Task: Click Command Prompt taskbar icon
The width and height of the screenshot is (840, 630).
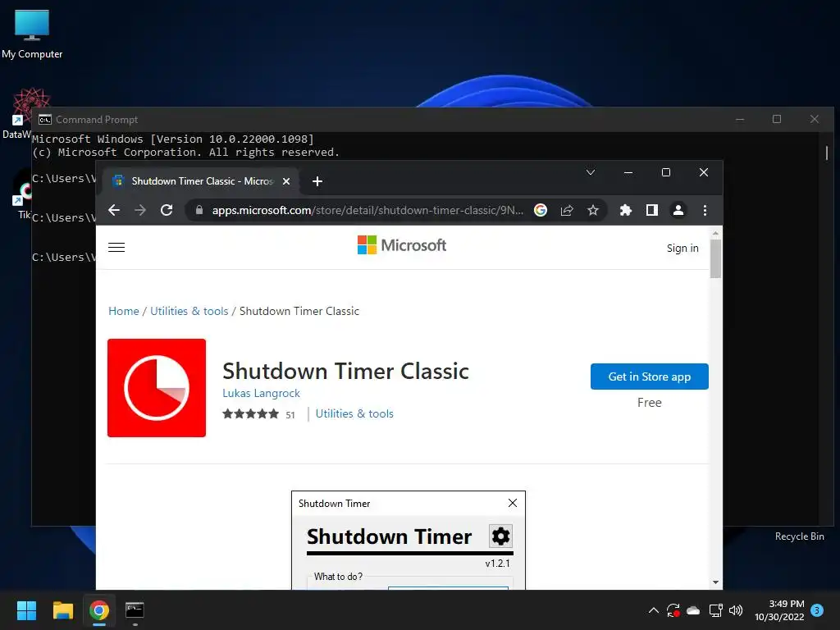Action: (135, 610)
